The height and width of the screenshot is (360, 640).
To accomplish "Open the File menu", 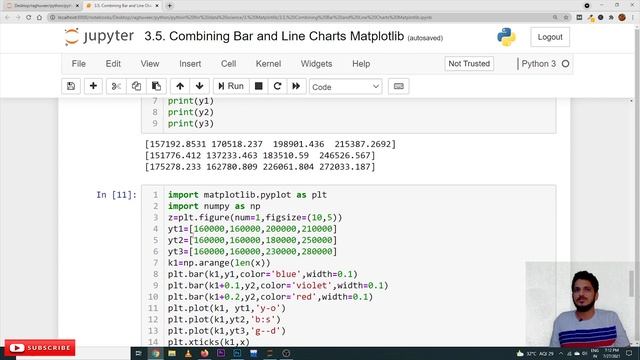I will tap(78, 64).
